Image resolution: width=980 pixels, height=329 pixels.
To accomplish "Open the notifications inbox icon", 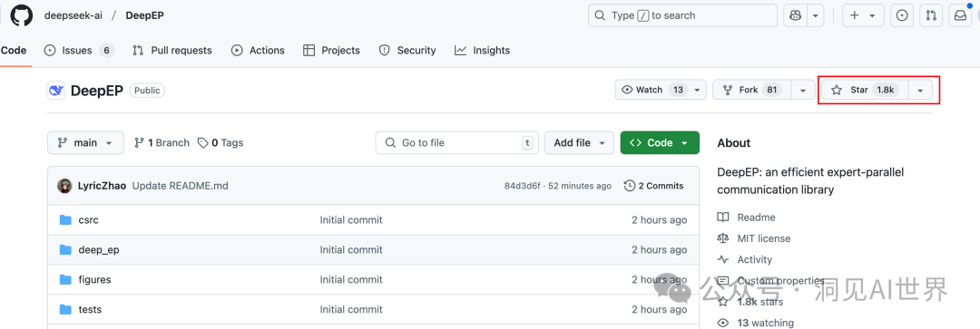I will pos(960,15).
